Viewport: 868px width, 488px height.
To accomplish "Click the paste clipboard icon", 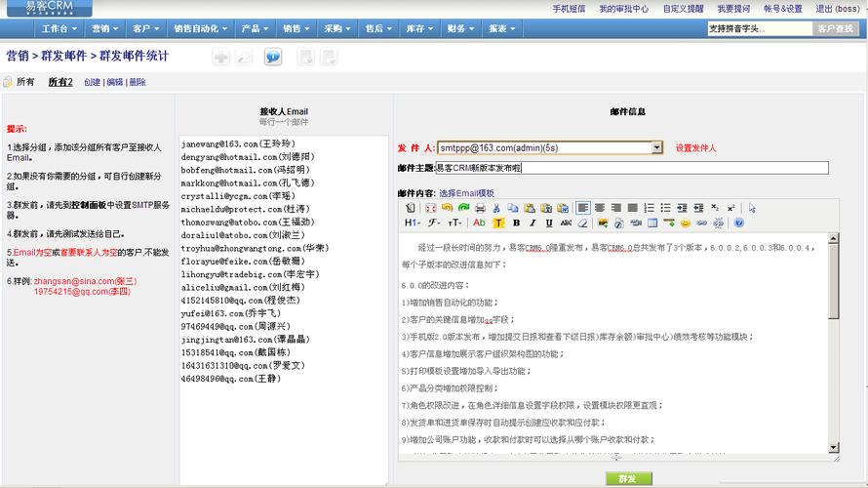I will coord(530,208).
